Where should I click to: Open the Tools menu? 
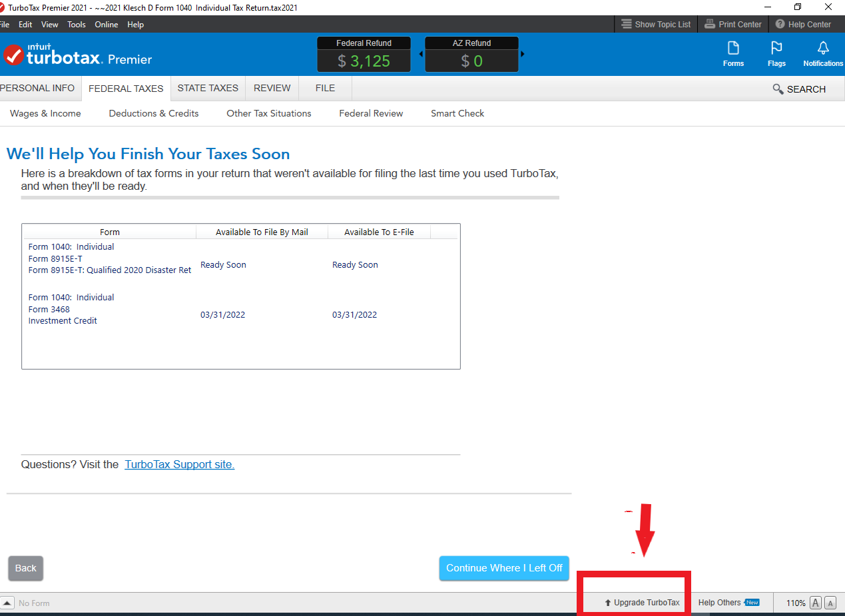pyautogui.click(x=77, y=25)
